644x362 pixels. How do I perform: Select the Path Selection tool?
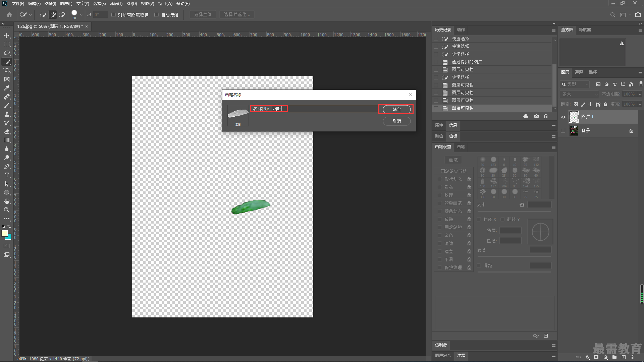click(7, 184)
